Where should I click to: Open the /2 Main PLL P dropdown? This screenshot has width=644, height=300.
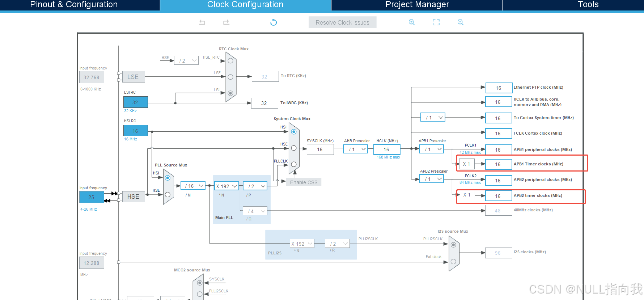255,186
